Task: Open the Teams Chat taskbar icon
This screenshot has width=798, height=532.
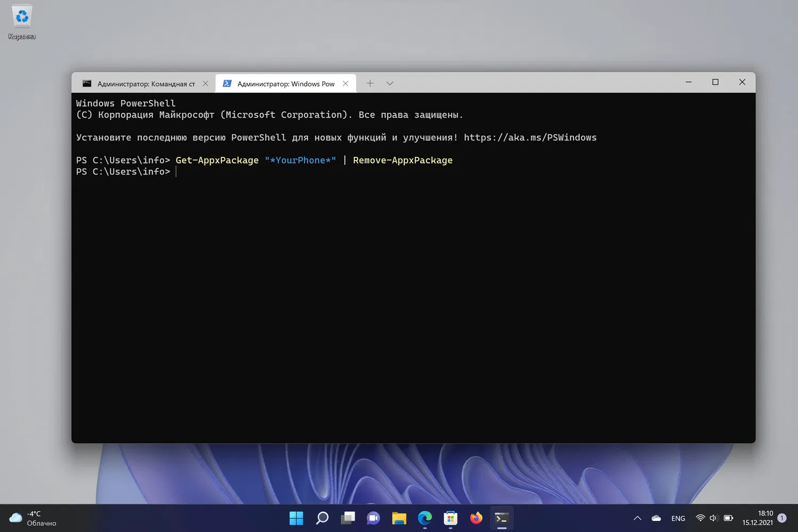Action: click(x=373, y=518)
